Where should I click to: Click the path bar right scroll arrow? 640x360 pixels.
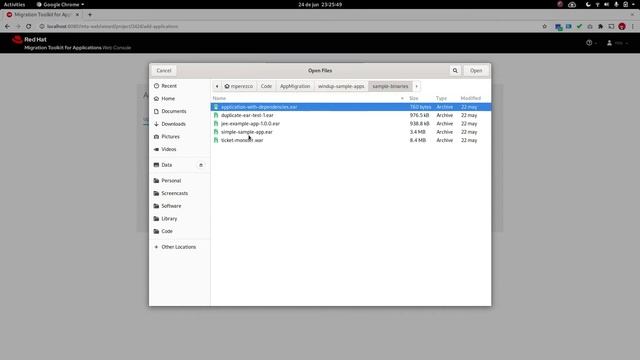click(416, 86)
